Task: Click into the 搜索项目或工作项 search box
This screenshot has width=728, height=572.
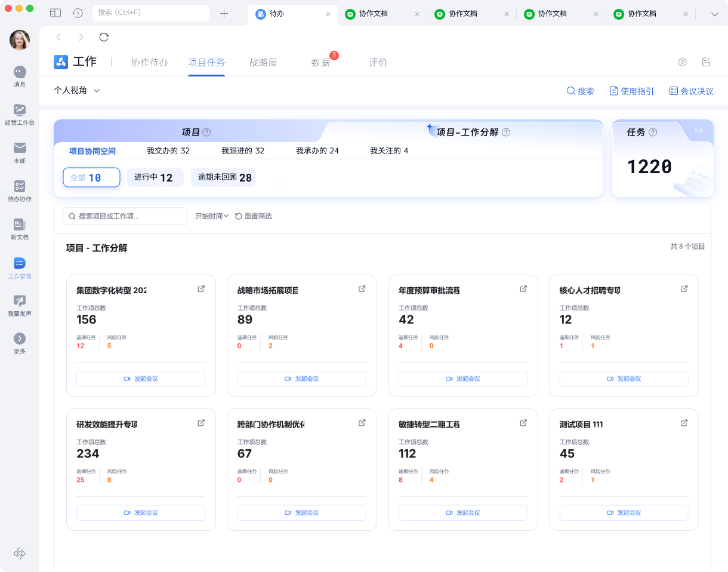Action: click(125, 216)
